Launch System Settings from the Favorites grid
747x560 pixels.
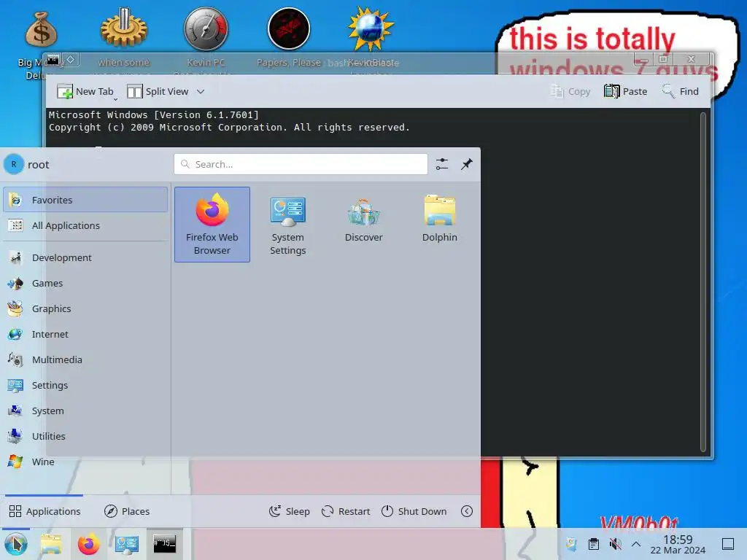(x=287, y=225)
